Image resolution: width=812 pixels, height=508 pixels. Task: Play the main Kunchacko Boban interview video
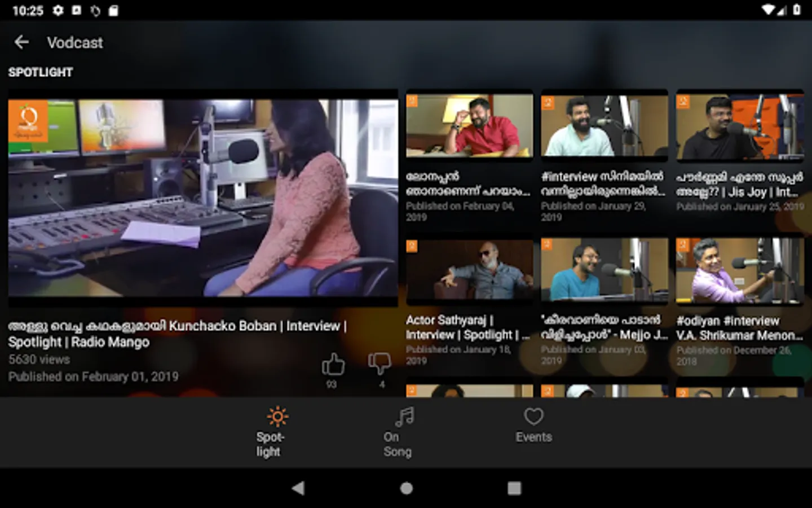(203, 198)
